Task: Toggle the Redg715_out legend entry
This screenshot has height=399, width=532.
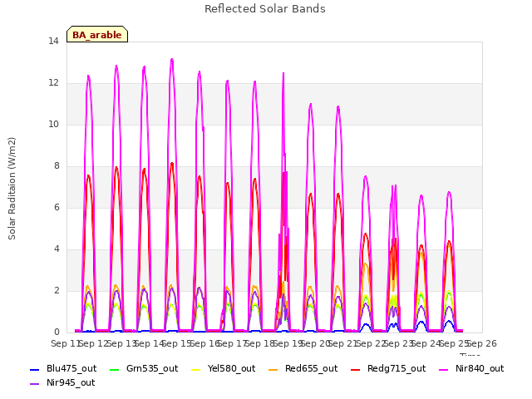Action: coord(388,368)
